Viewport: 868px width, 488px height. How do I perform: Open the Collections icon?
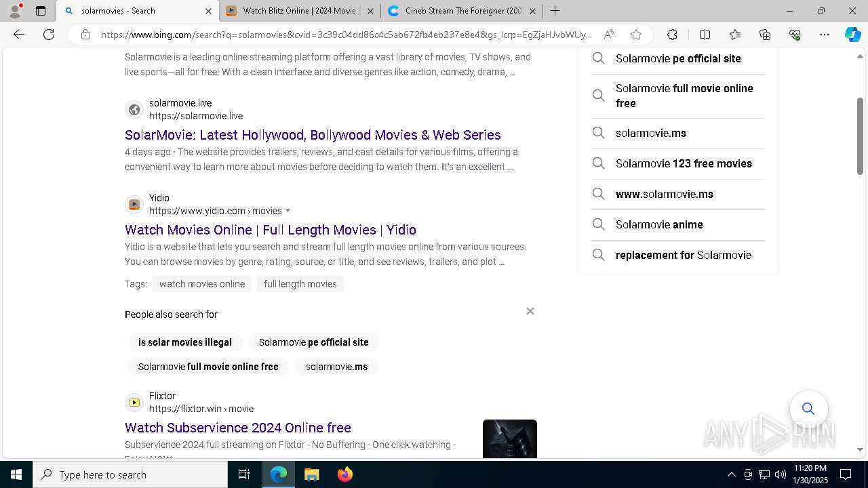765,35
